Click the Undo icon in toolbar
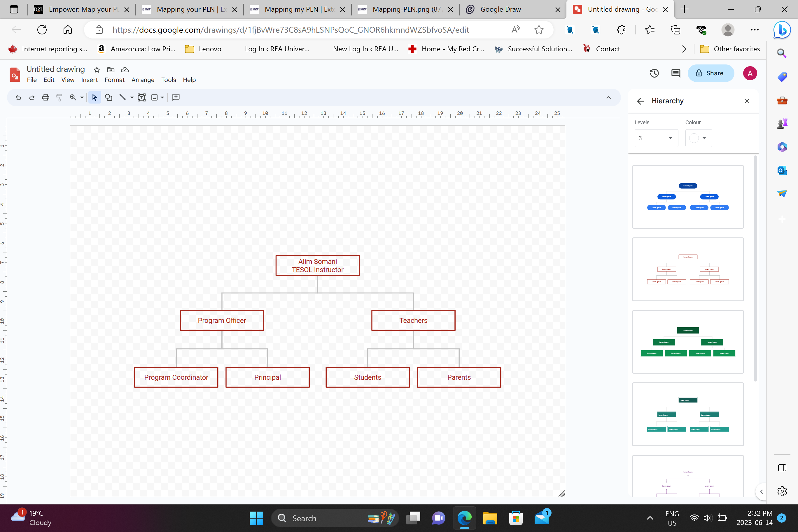798x532 pixels. point(18,98)
